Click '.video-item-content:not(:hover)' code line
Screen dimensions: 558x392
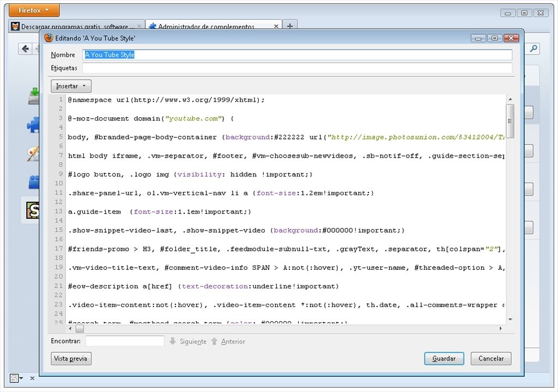coord(287,305)
